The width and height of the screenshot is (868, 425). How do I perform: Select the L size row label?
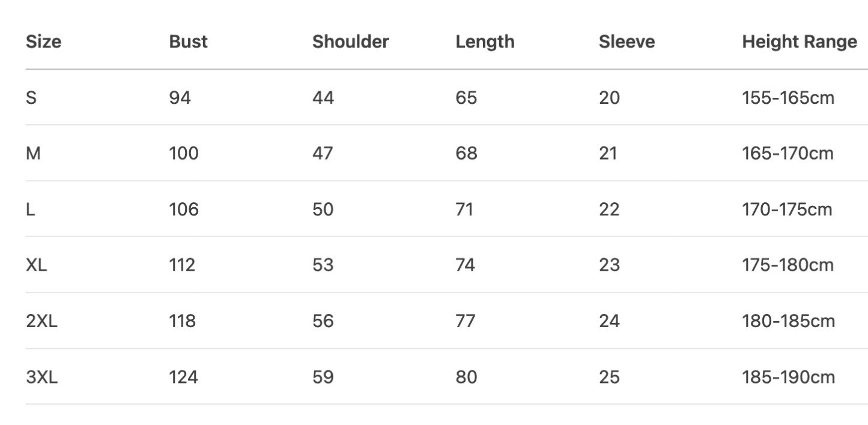pos(30,209)
